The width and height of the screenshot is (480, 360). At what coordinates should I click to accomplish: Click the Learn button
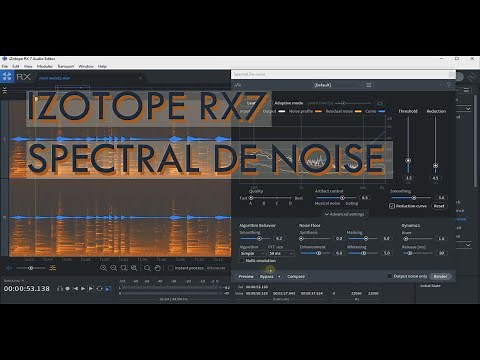point(252,103)
